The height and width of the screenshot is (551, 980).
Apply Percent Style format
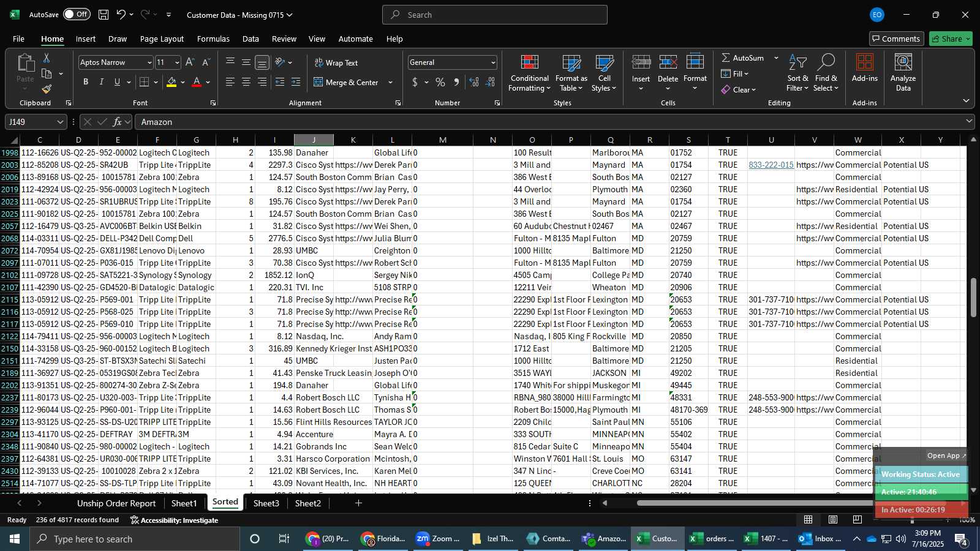[440, 82]
